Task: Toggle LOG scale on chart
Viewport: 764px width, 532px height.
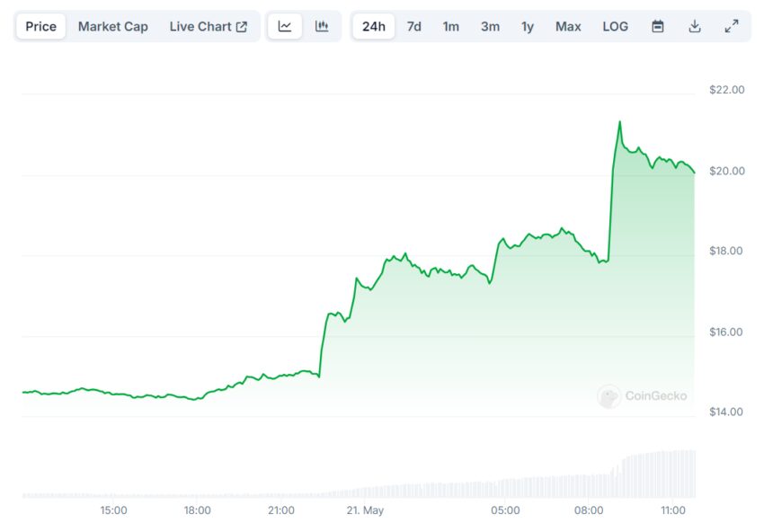Action: [616, 26]
